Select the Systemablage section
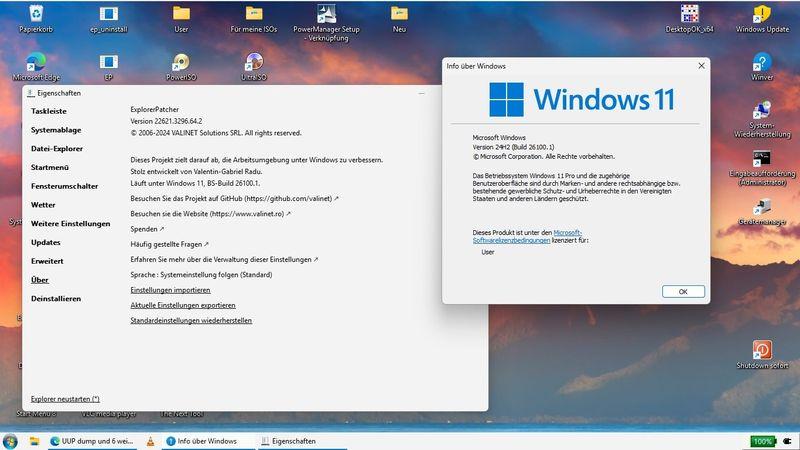 click(56, 130)
